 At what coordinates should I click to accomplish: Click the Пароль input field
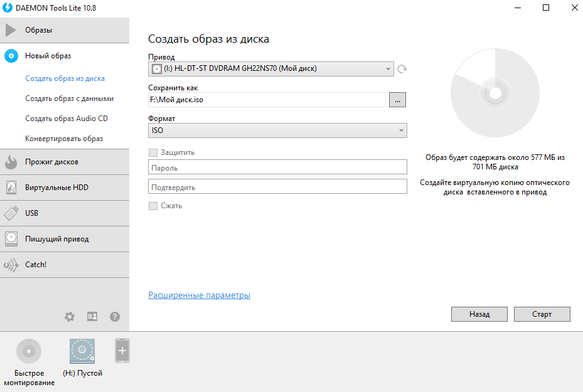pyautogui.click(x=277, y=168)
